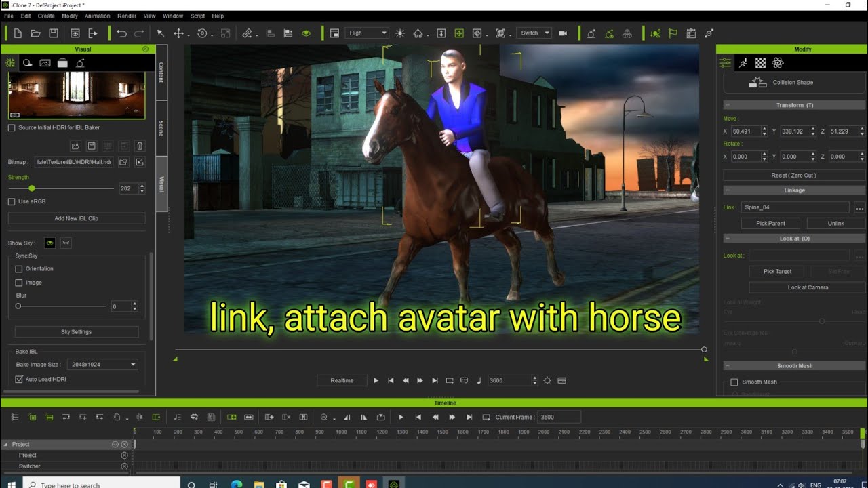868x488 pixels.
Task: Check the Image sync sky checkbox
Action: coord(19,283)
